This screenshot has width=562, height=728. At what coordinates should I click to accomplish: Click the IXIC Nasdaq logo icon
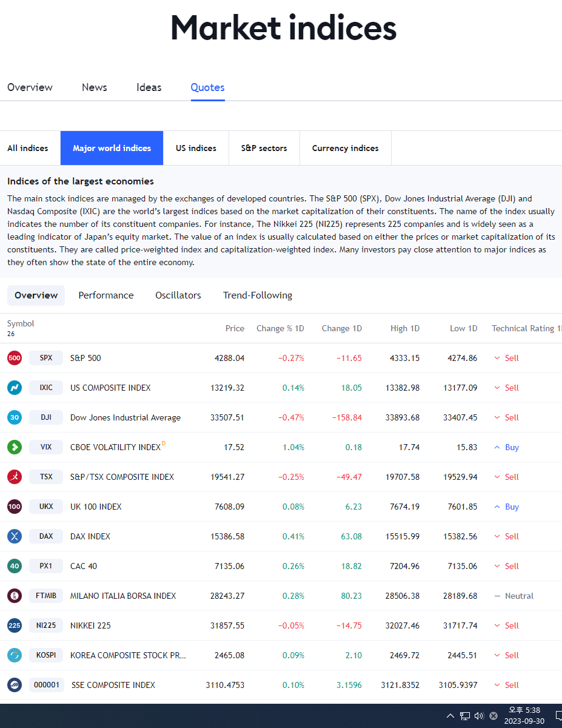pyautogui.click(x=15, y=388)
